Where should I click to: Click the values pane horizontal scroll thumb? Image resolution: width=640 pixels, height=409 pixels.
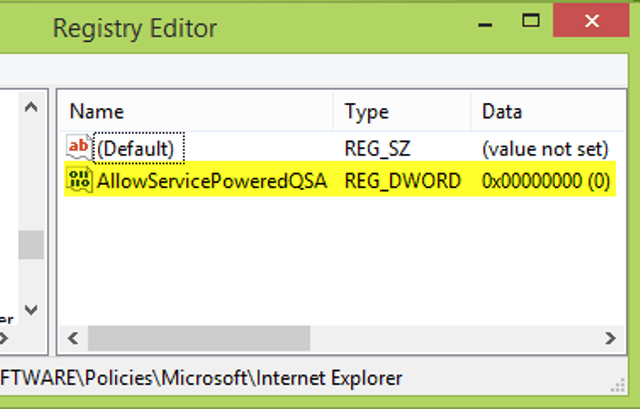coord(199,338)
